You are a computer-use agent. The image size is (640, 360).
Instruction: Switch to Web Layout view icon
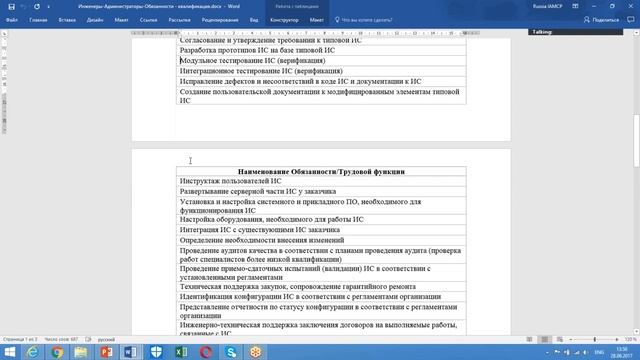[560, 340]
